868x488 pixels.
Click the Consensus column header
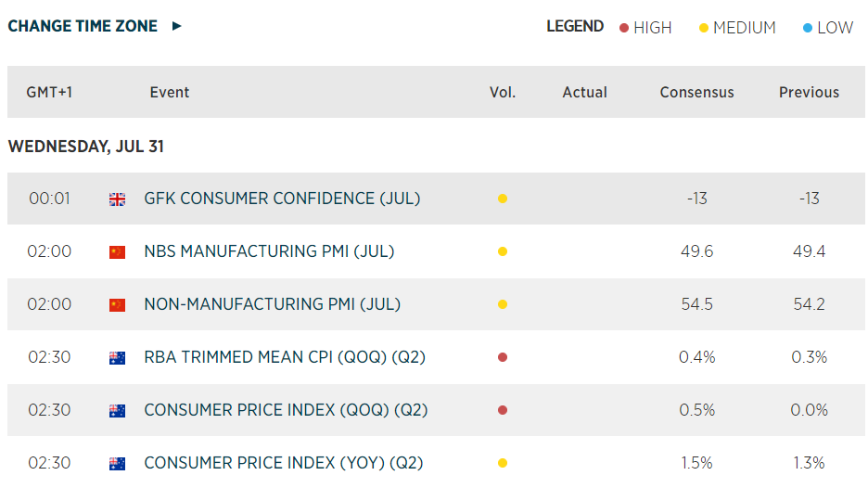(x=696, y=92)
